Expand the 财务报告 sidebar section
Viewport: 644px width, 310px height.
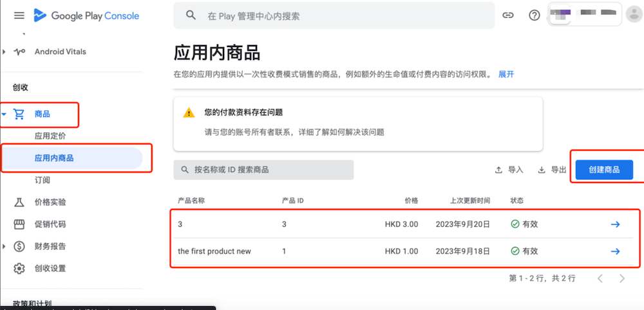pos(5,246)
